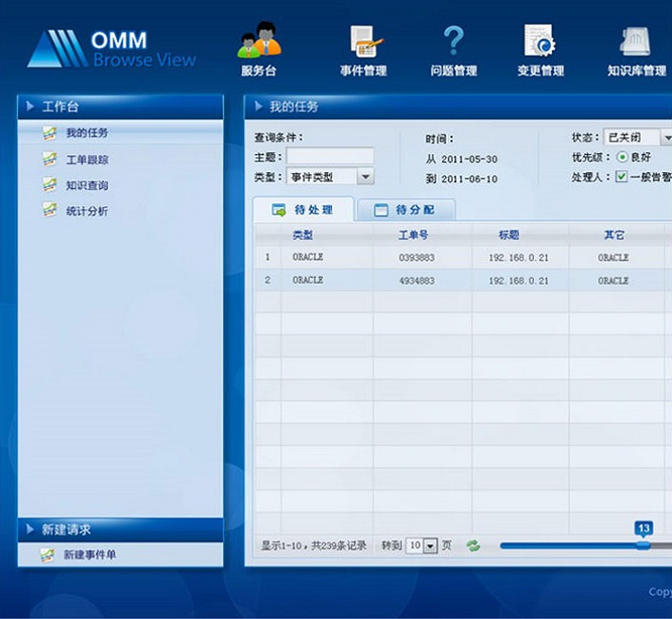Viewport: 672px width, 619px height.
Task: Collapse the 工作台 panel header arrow
Action: coord(30,107)
